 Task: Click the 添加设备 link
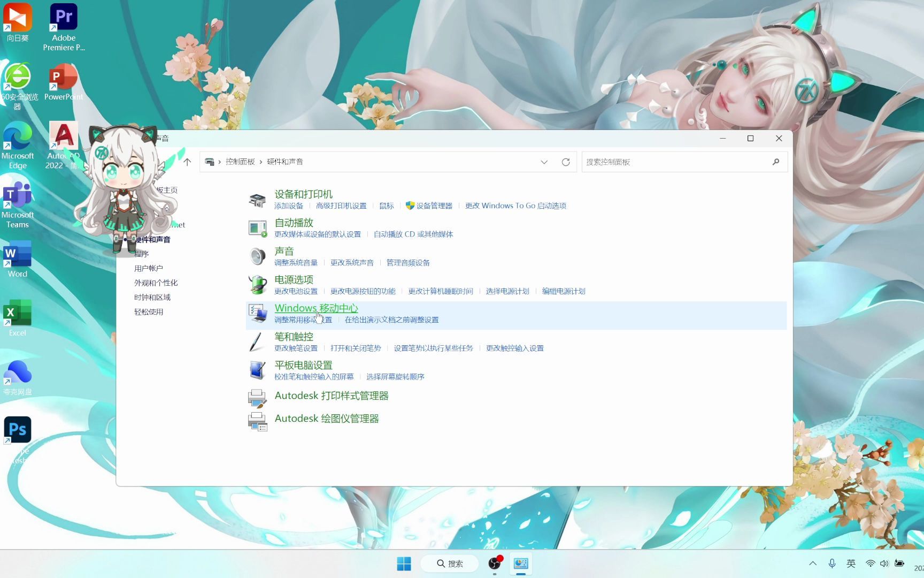pos(289,206)
